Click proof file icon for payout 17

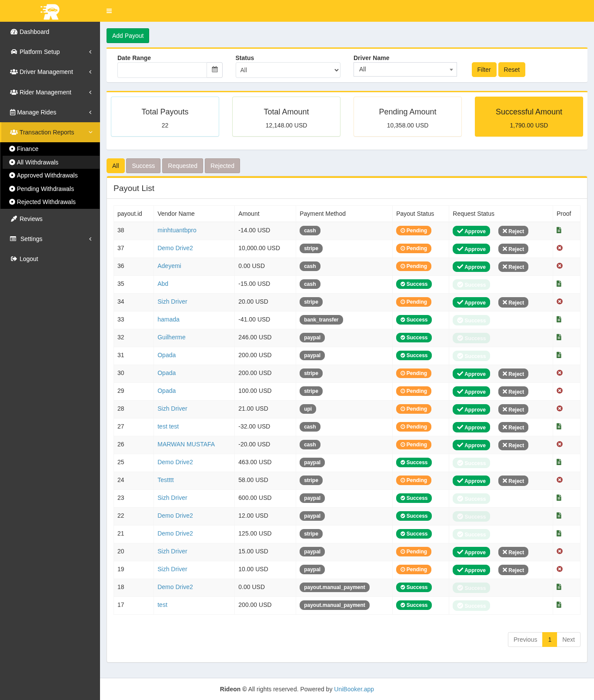(x=559, y=605)
